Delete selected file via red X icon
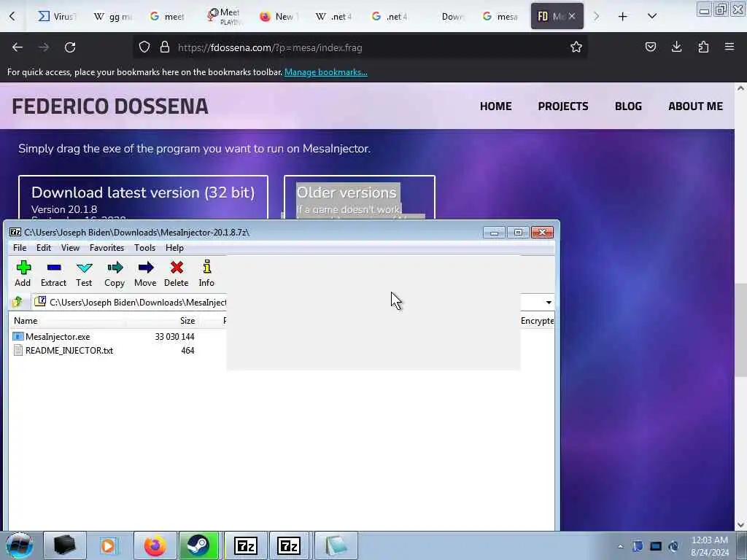This screenshot has width=747, height=560. (x=177, y=273)
